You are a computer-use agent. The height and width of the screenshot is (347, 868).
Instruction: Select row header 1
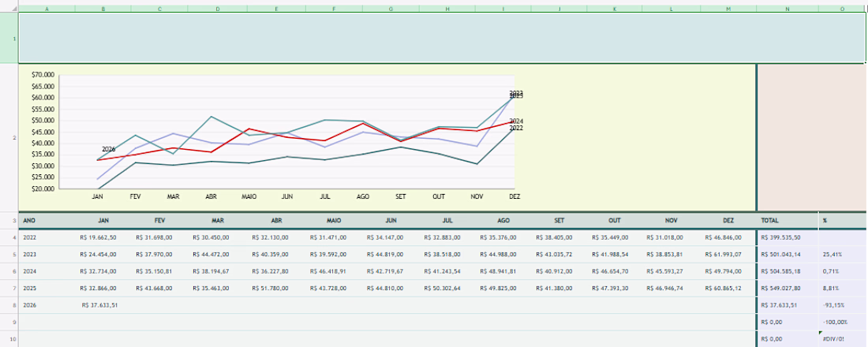[9, 38]
